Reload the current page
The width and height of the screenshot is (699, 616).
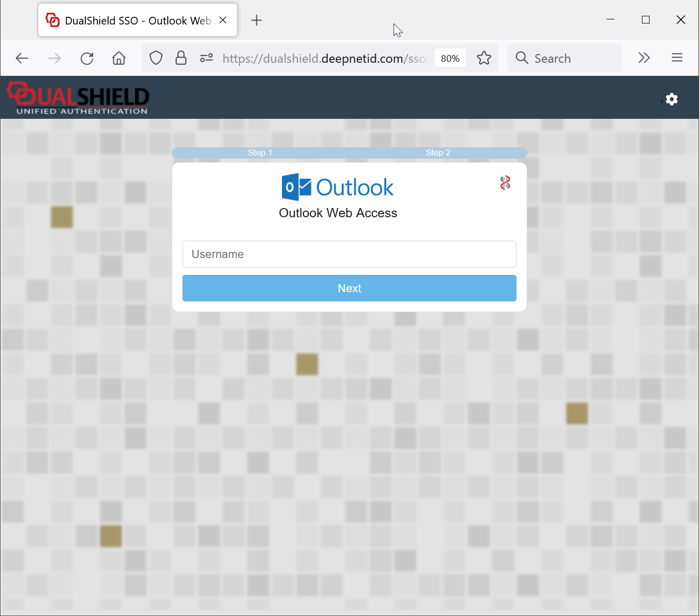pyautogui.click(x=87, y=58)
